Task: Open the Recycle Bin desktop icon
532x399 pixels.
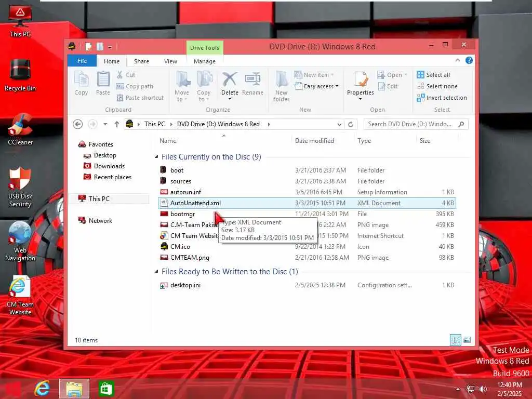Action: (x=20, y=75)
